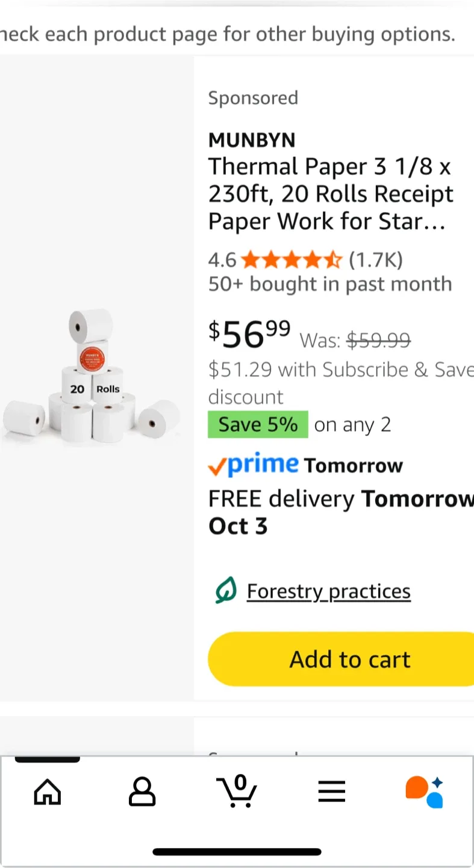Tap the star rating icons
This screenshot has height=868, width=474.
click(292, 260)
